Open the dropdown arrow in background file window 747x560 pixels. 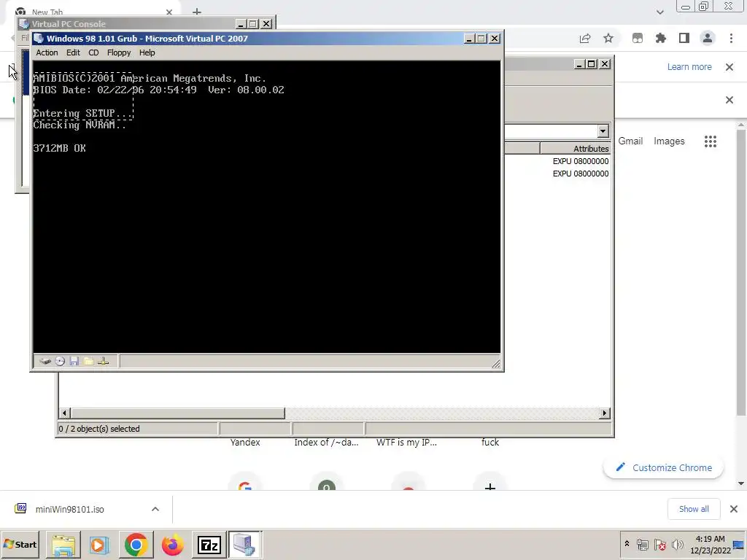click(x=603, y=131)
